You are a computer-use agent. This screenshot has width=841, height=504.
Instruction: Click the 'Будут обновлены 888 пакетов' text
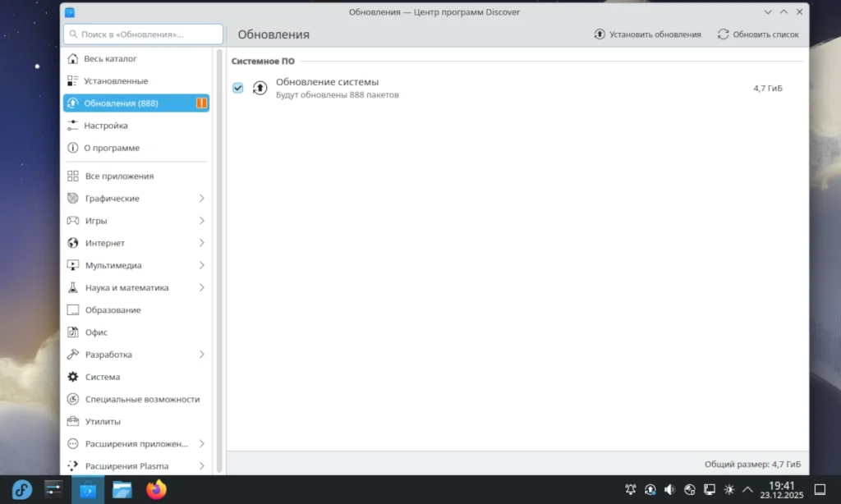[x=338, y=95]
